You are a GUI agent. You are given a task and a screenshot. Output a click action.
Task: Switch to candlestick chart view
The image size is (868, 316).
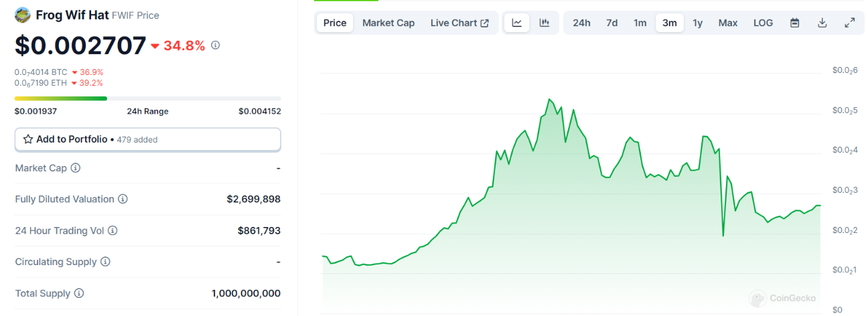[x=545, y=23]
